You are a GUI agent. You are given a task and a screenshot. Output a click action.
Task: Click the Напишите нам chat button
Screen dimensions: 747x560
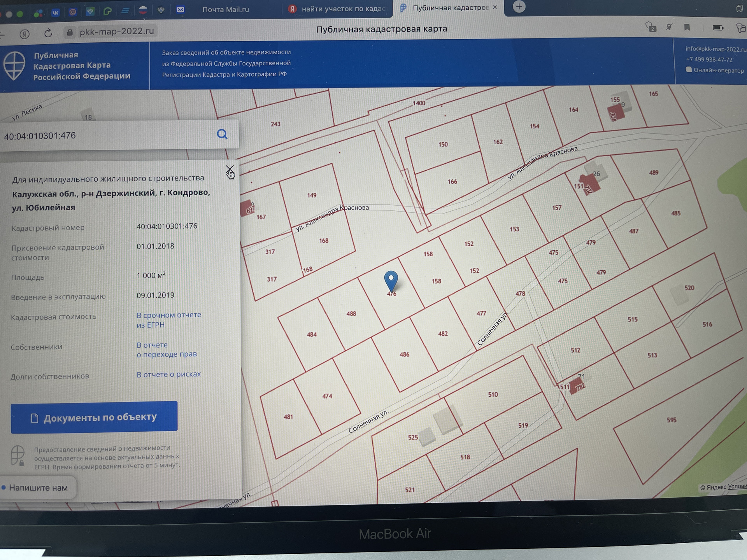tap(38, 488)
